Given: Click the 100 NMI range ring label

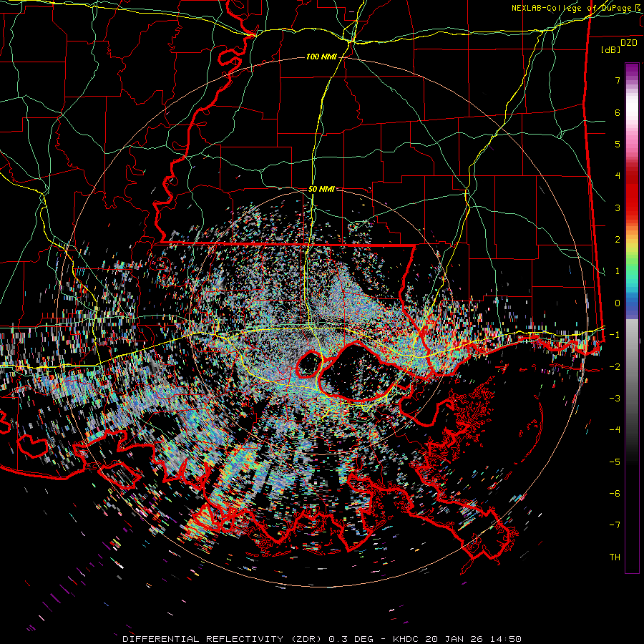Looking at the screenshot, I should [x=321, y=57].
